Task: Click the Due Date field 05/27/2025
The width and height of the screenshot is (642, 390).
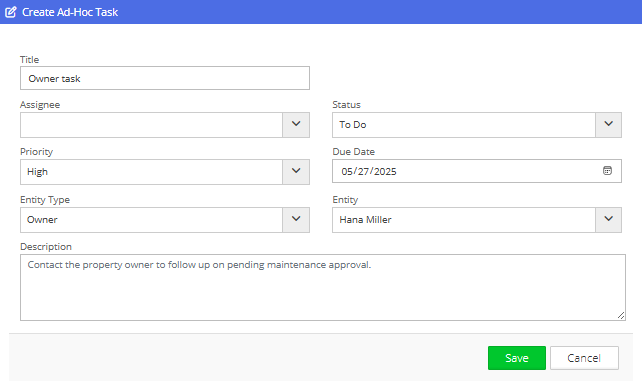Action: pos(477,171)
